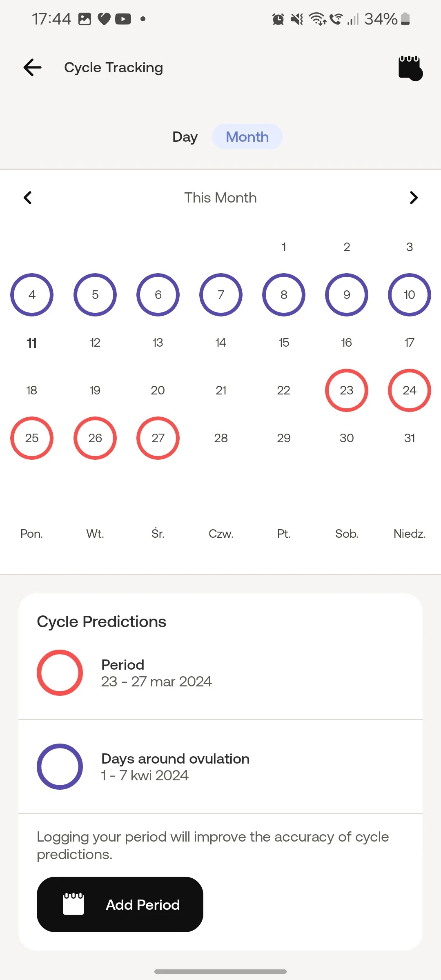Select ovulation day 4 on the calendar
The height and width of the screenshot is (980, 441).
click(x=32, y=295)
